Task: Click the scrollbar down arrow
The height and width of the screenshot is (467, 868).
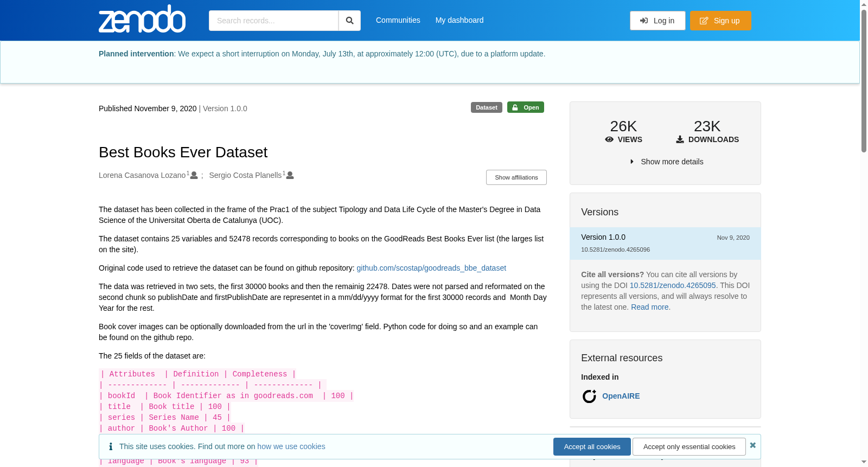Action: pyautogui.click(x=864, y=462)
